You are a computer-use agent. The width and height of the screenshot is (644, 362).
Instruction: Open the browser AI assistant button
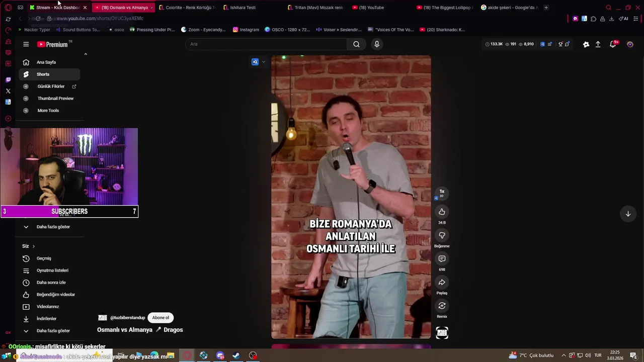pyautogui.click(x=623, y=19)
